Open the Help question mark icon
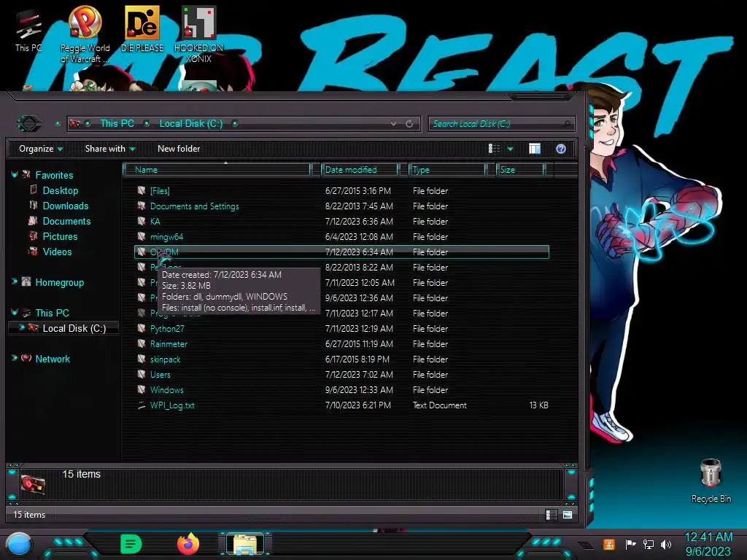Image resolution: width=747 pixels, height=560 pixels. [561, 149]
